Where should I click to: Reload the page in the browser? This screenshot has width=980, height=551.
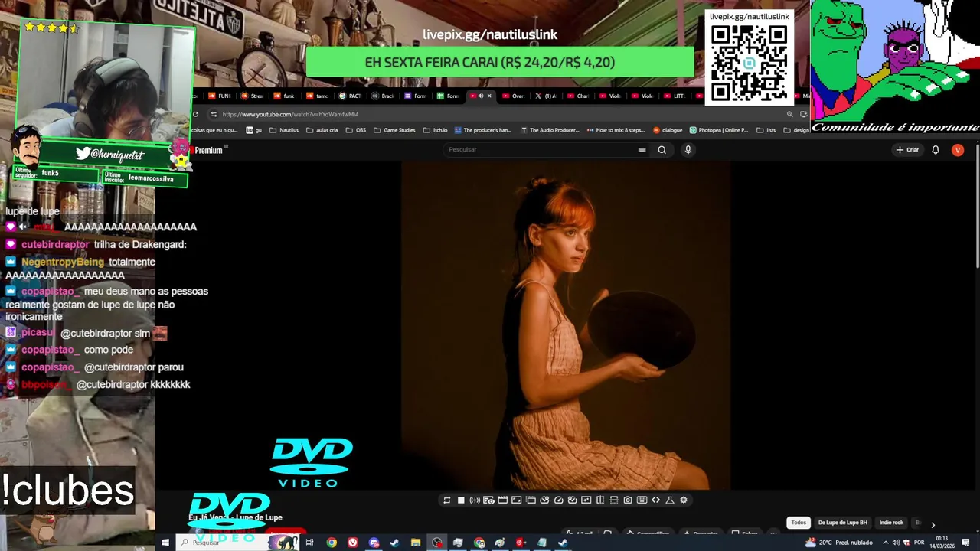coord(196,114)
